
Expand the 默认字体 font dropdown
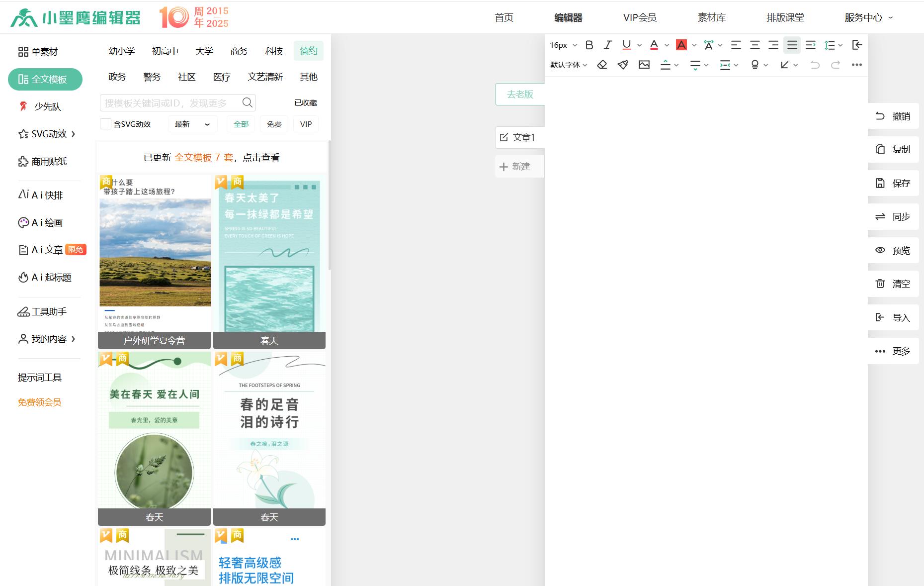[569, 65]
